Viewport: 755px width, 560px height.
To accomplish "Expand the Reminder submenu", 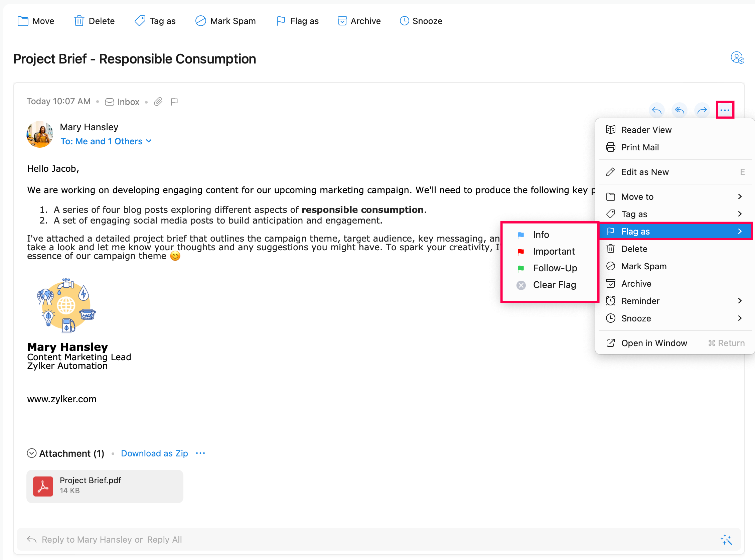I will [x=674, y=301].
